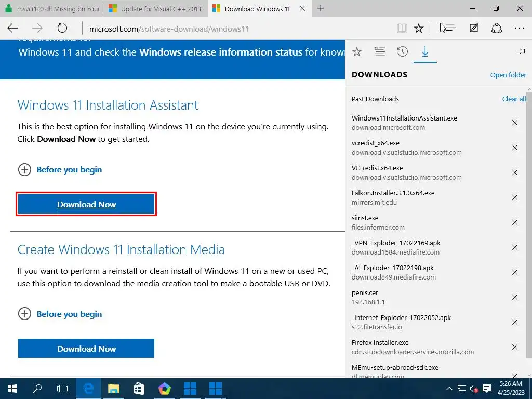532x399 pixels.
Task: Open taskbar search magnifier
Action: click(x=37, y=389)
